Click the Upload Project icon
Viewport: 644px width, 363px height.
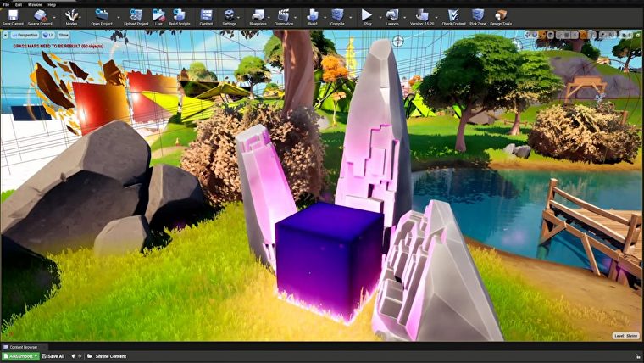[x=136, y=18]
